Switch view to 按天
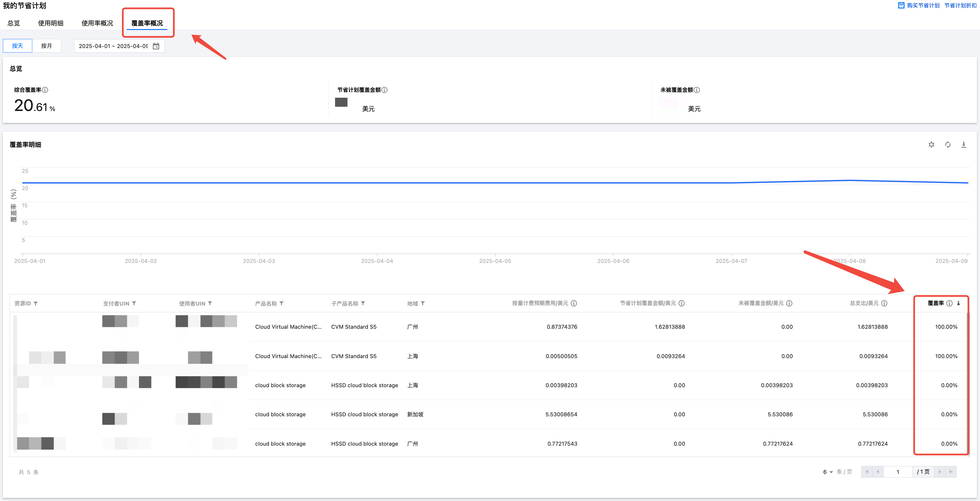The image size is (980, 501). click(18, 46)
